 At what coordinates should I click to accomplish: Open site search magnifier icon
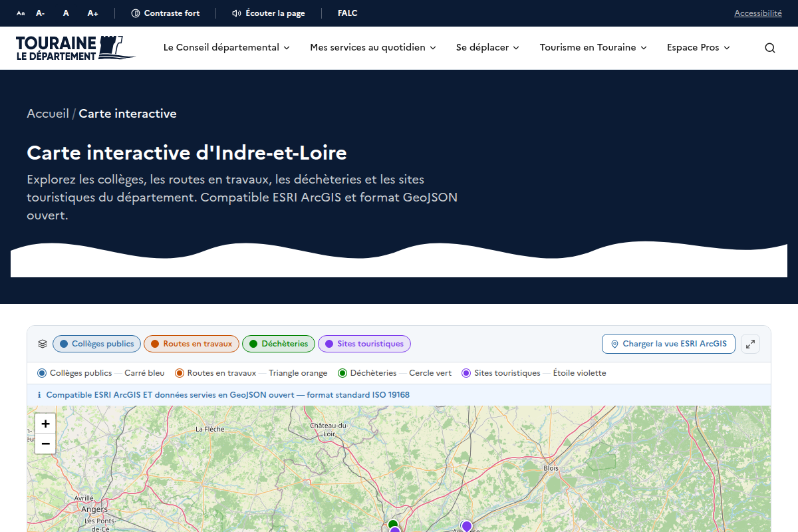(x=770, y=48)
